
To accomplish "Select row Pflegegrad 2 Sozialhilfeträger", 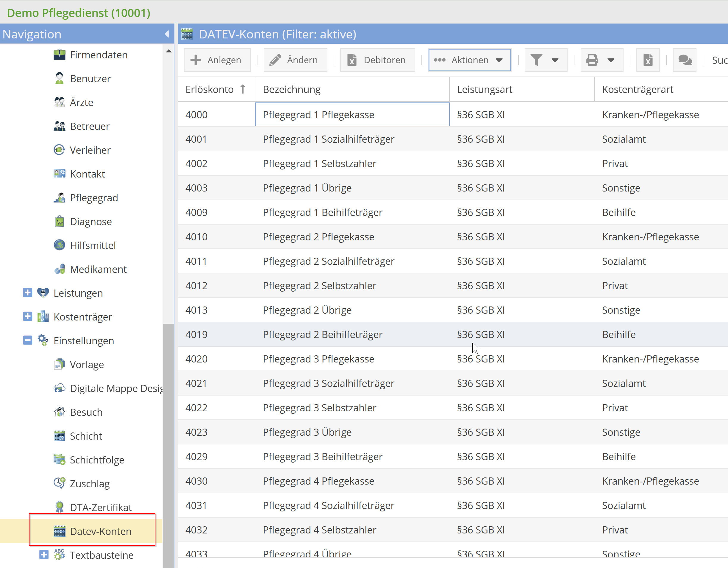I will pos(453,261).
